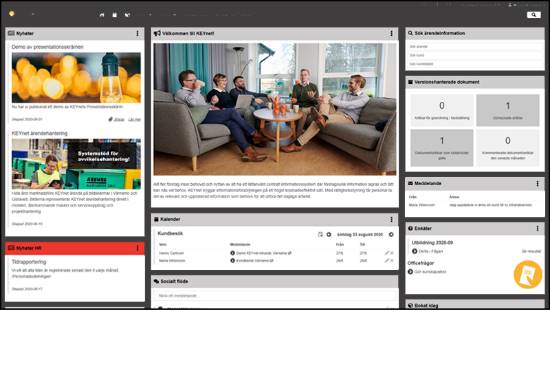Click the orange floating note button

pyautogui.click(x=528, y=274)
